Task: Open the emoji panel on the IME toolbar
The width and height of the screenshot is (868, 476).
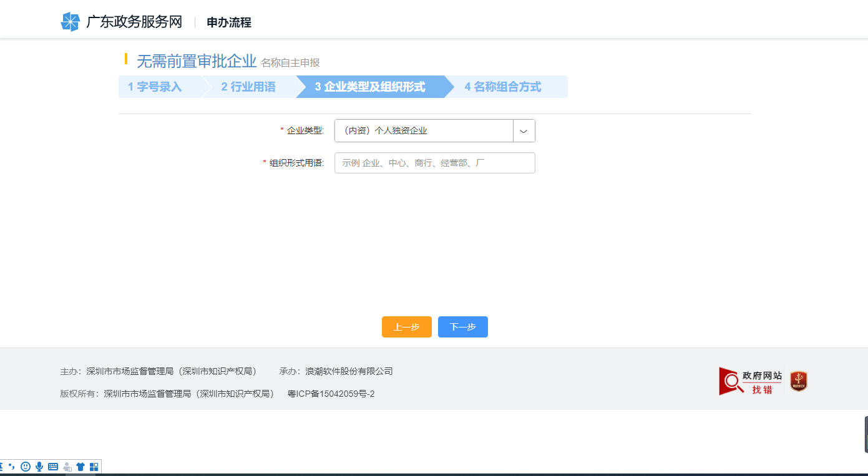Action: [25, 466]
